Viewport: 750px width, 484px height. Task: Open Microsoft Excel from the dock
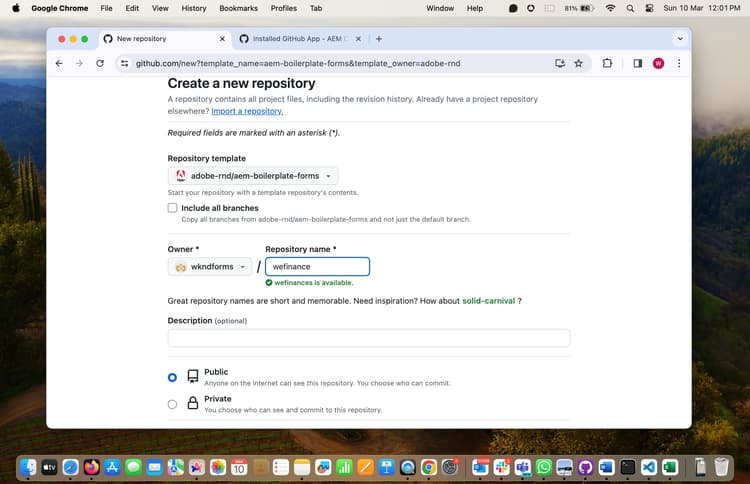tap(670, 467)
